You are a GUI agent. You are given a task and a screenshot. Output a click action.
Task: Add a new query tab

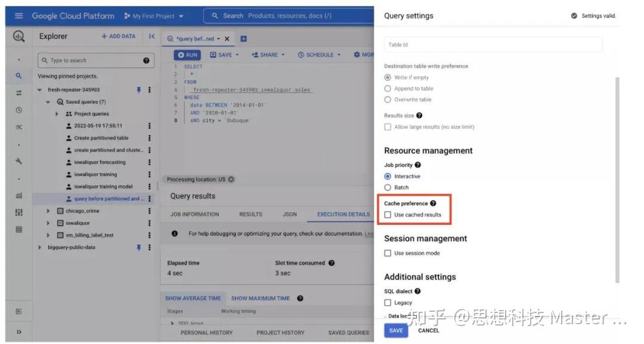[x=243, y=39]
